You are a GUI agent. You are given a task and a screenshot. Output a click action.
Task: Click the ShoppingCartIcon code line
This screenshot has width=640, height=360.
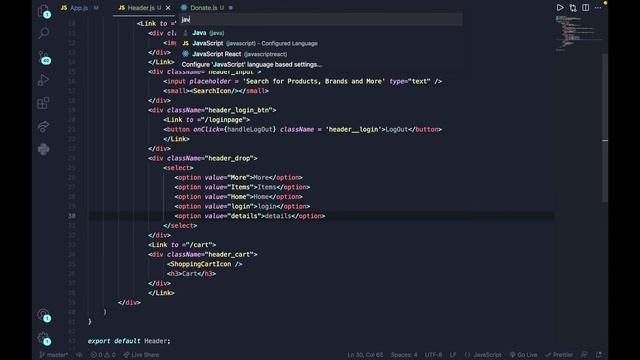coord(204,264)
